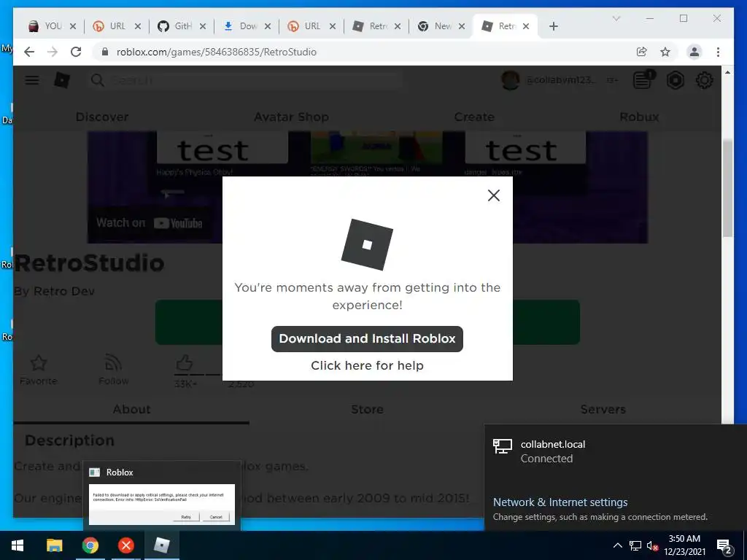Click the Roblox logo home icon
The image size is (747, 560).
(62, 80)
